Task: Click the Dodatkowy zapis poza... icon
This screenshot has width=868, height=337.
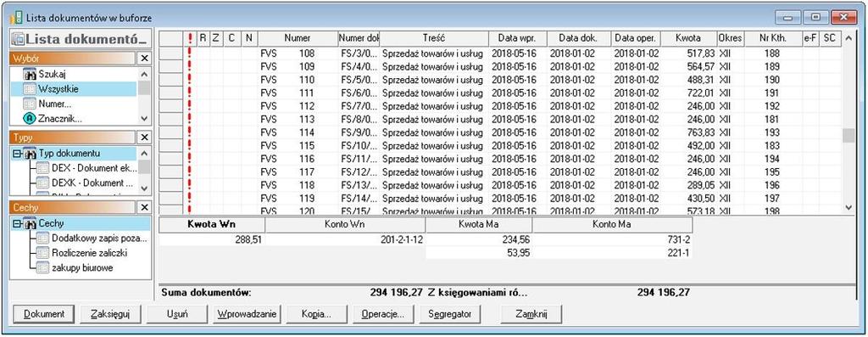Action: coord(42,239)
